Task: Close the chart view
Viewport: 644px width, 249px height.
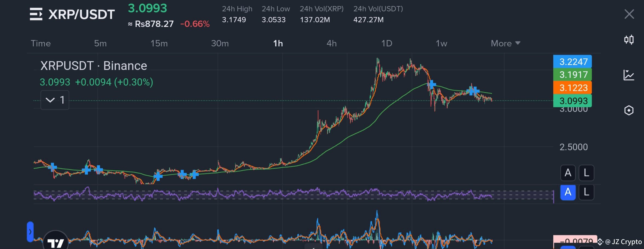Action: click(x=629, y=14)
